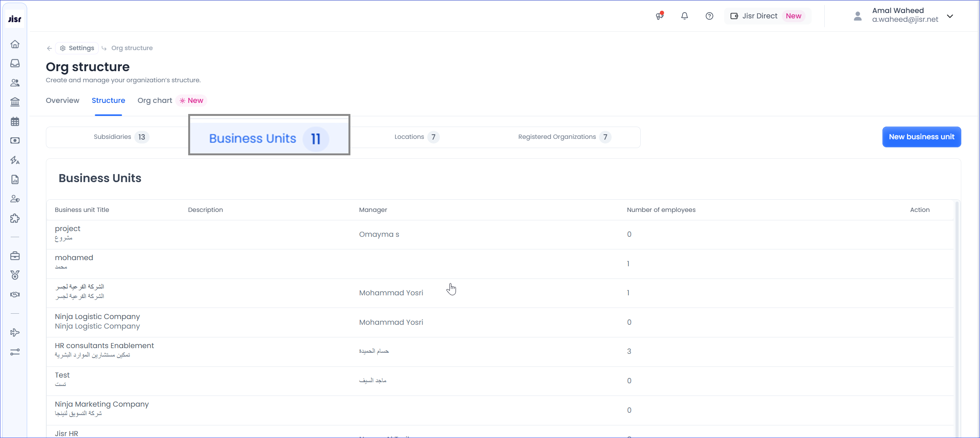The height and width of the screenshot is (438, 980).
Task: Switch to the Overview tab
Action: [62, 100]
